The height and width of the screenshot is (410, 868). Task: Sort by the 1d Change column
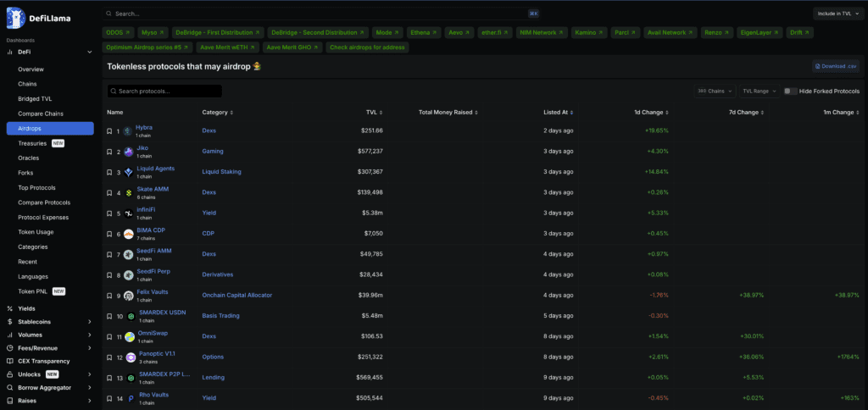click(x=649, y=112)
